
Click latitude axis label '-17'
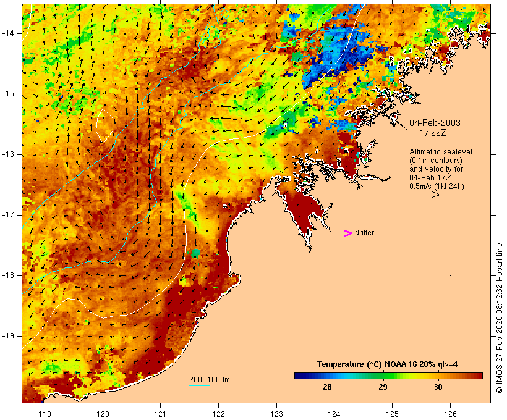point(7,215)
